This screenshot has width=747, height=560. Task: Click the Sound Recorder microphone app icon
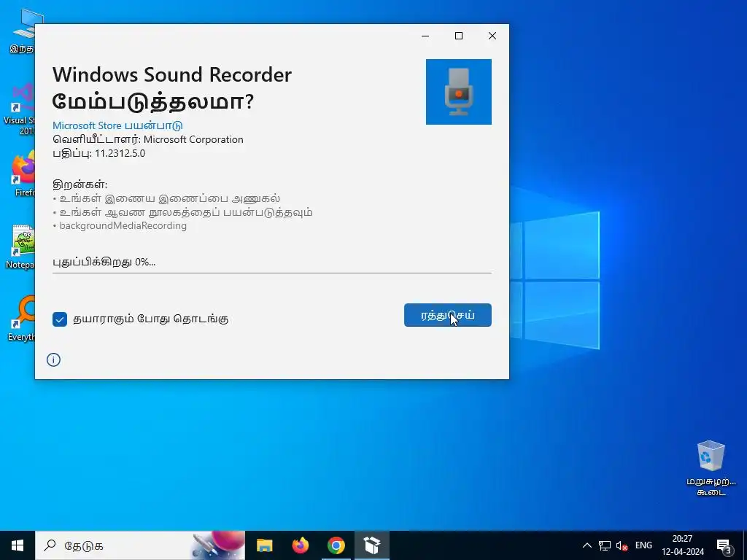point(458,92)
